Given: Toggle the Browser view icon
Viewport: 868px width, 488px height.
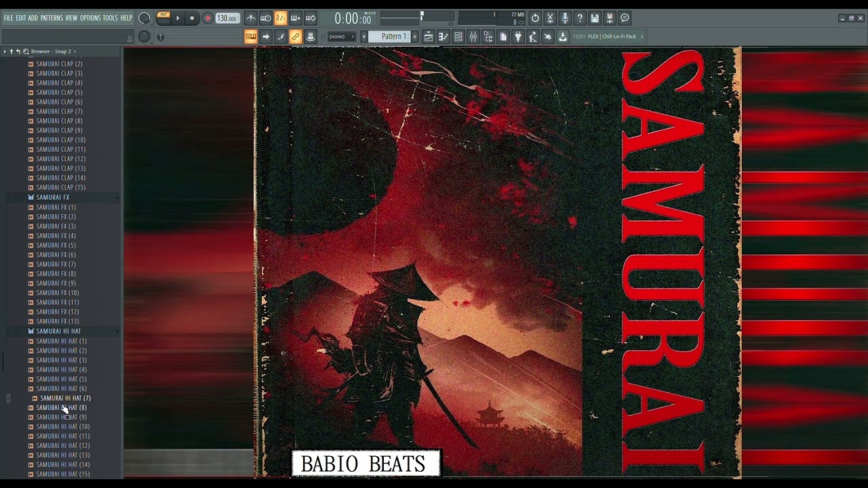Looking at the screenshot, I should point(488,37).
